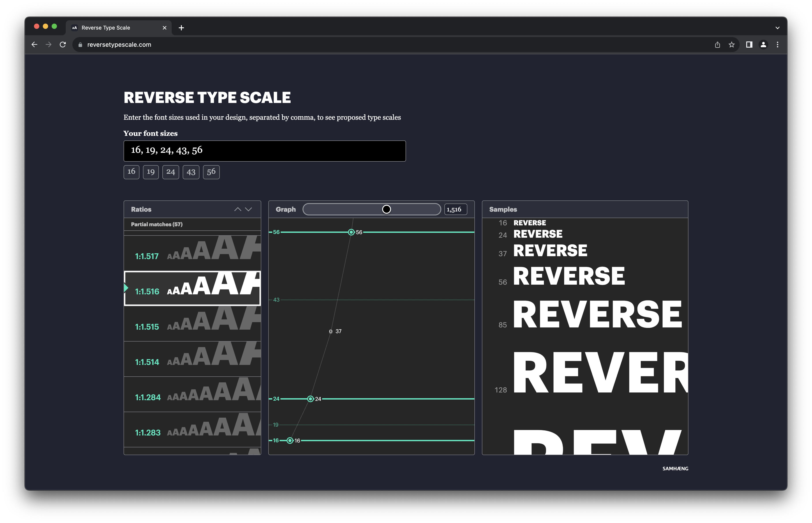Open Chrome three-dot menu

777,45
